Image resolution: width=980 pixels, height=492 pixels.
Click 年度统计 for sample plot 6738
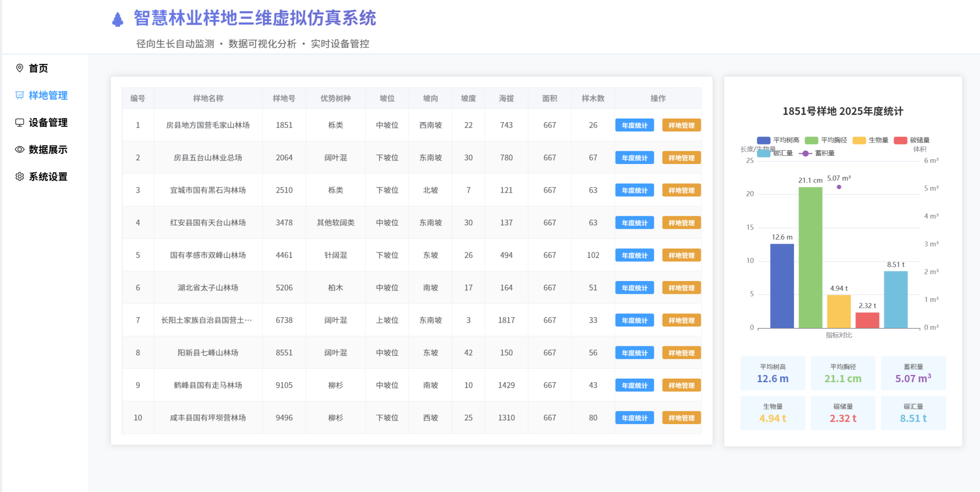coord(634,320)
